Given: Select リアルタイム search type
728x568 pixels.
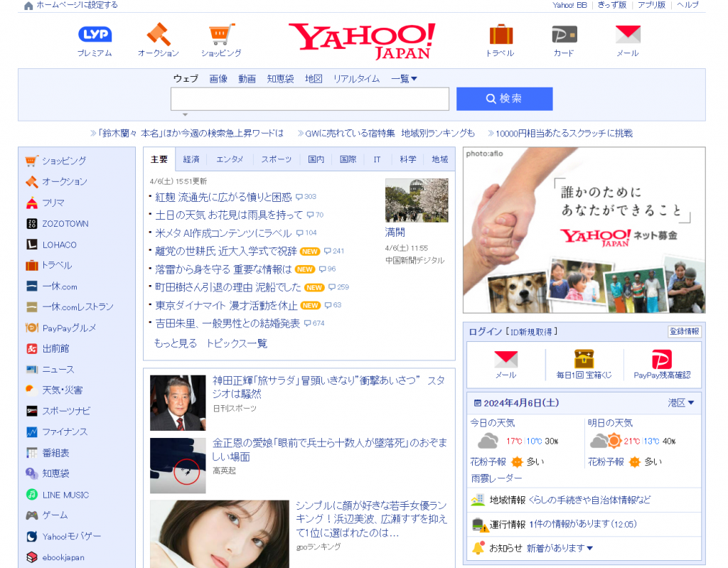Looking at the screenshot, I should [x=357, y=79].
